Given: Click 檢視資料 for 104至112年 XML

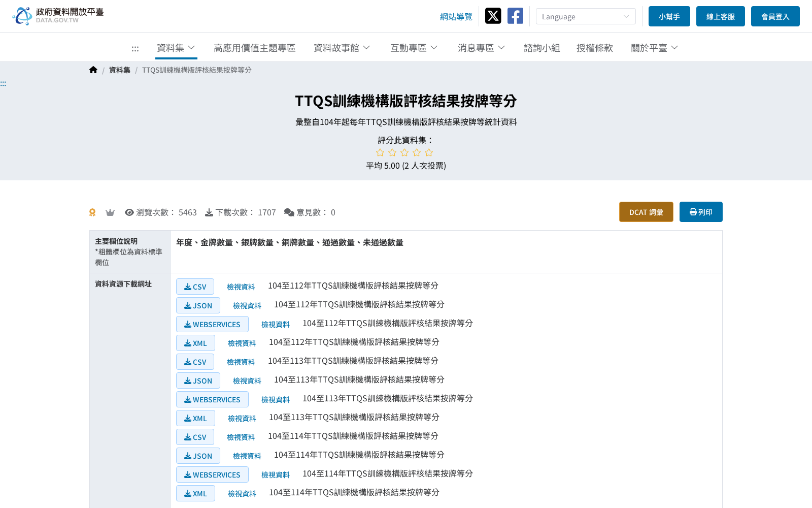Looking at the screenshot, I should 242,343.
